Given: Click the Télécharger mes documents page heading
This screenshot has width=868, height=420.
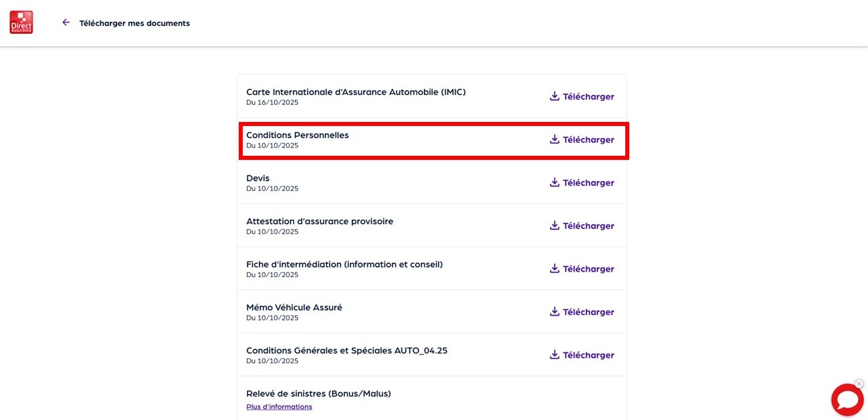Looking at the screenshot, I should pyautogui.click(x=134, y=23).
